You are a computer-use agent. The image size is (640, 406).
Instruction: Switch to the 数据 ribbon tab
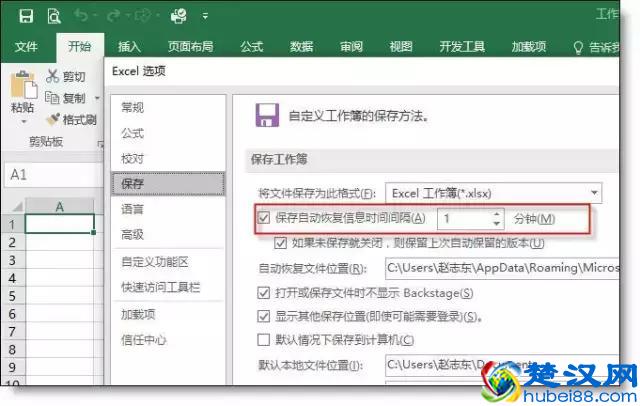(301, 47)
